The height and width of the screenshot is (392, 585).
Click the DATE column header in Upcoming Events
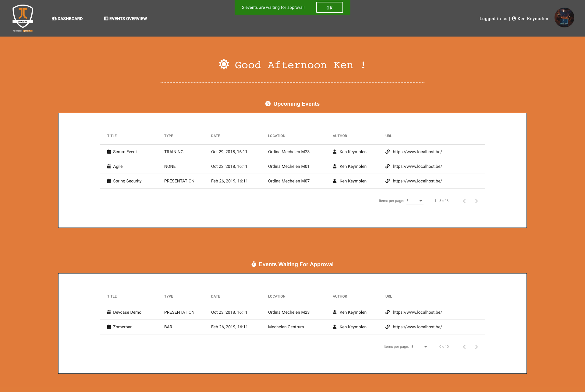[x=215, y=136]
